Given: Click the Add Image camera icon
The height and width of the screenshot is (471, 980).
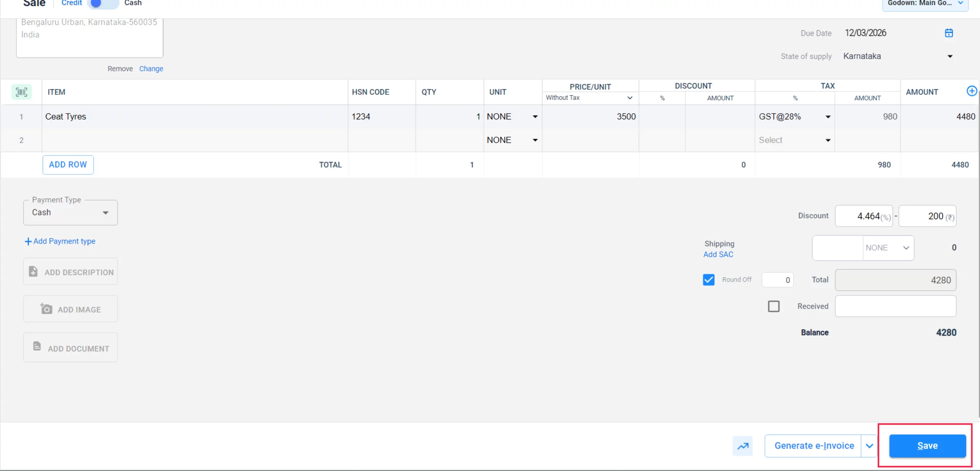Looking at the screenshot, I should (x=46, y=309).
